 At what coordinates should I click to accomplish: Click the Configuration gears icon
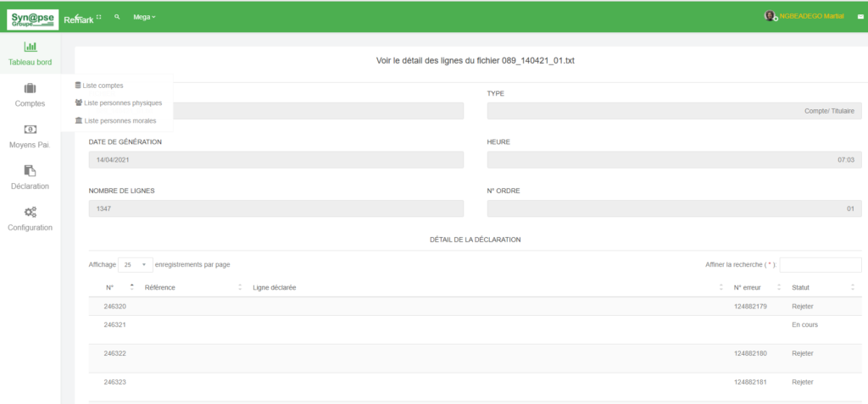pos(30,212)
